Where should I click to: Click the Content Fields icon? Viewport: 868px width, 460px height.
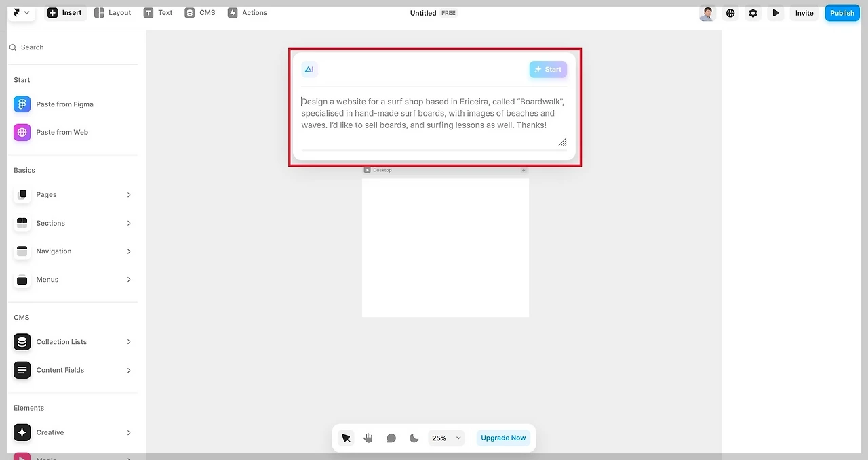coord(22,370)
